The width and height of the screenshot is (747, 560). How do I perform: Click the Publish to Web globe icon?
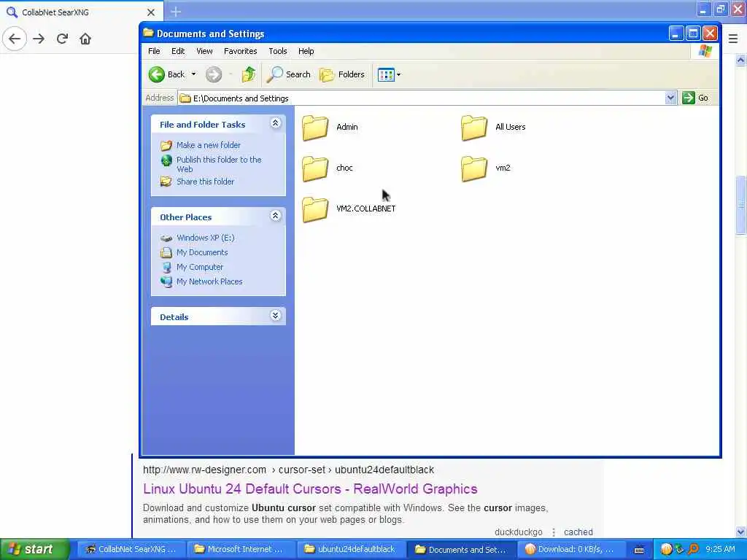[166, 160]
